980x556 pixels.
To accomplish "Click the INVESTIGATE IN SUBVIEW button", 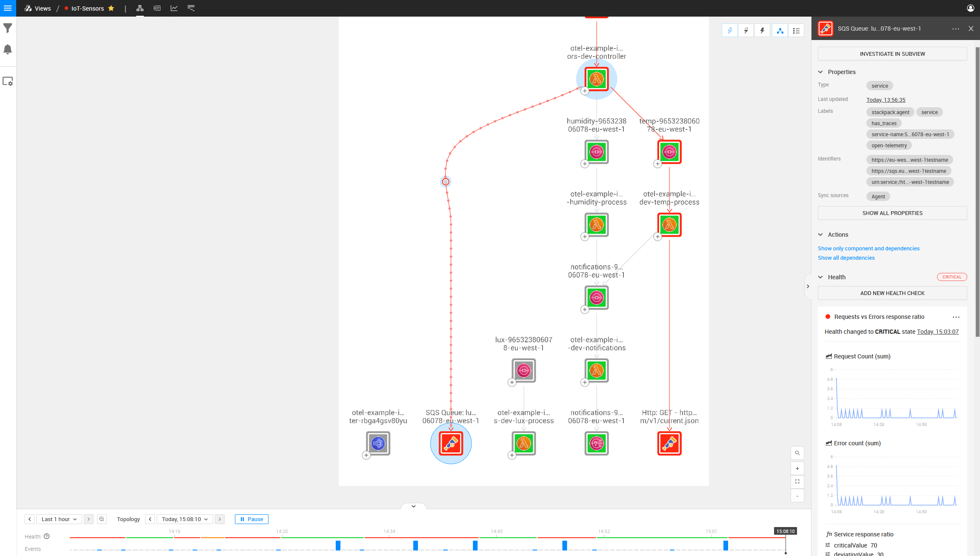I will click(892, 54).
